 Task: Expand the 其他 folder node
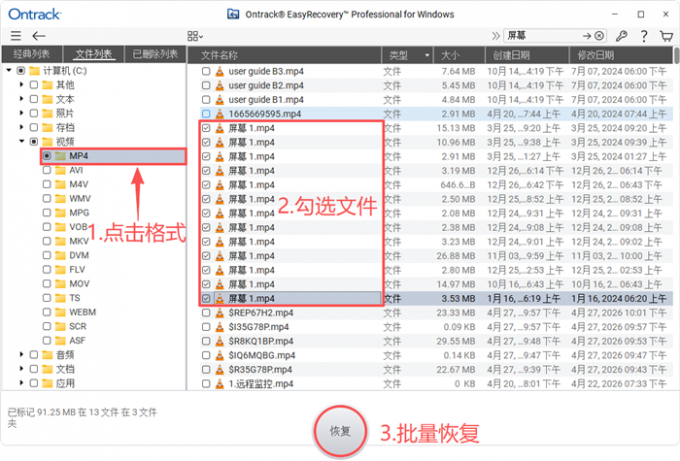point(21,85)
